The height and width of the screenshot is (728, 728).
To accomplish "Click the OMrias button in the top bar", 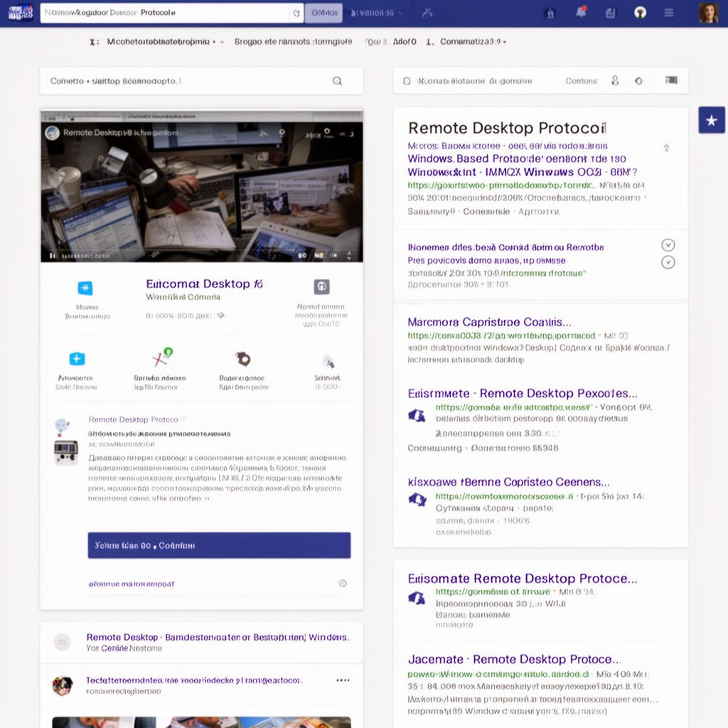I will [x=323, y=13].
